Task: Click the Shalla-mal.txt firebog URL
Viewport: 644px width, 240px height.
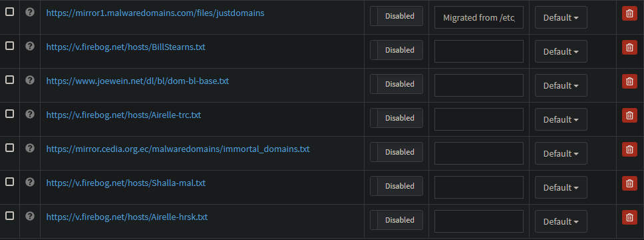Action: [x=126, y=183]
